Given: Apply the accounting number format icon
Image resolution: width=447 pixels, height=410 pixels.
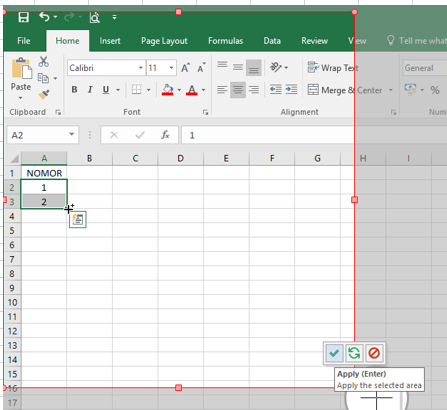Looking at the screenshot, I should [x=410, y=89].
